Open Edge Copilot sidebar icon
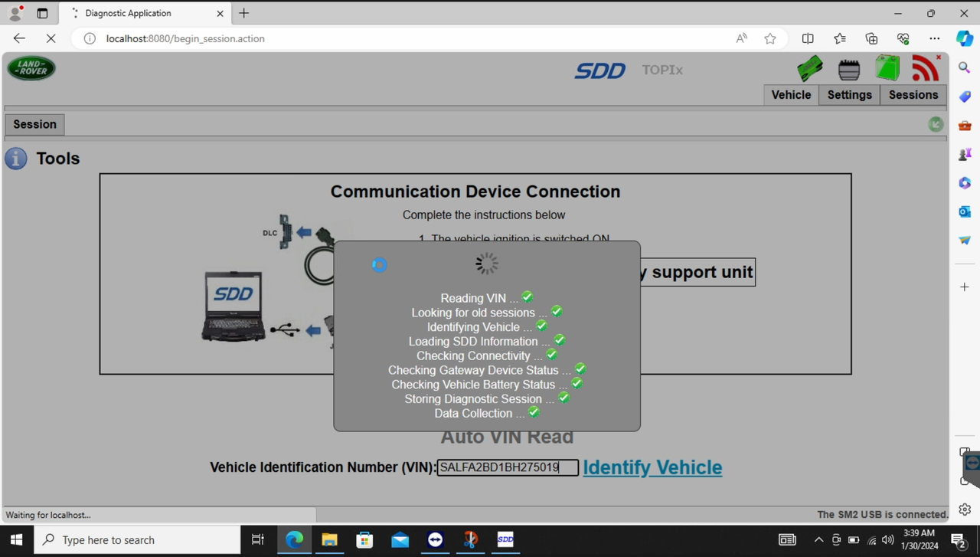This screenshot has width=980, height=557. [x=964, y=38]
